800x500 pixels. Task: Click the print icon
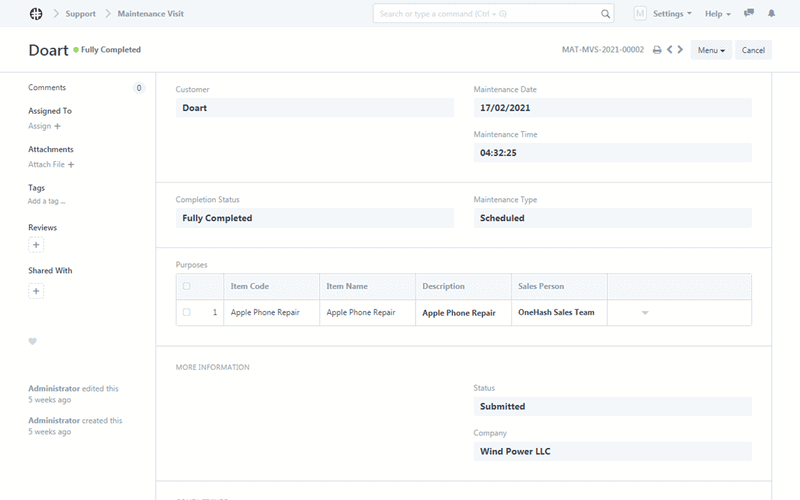657,50
